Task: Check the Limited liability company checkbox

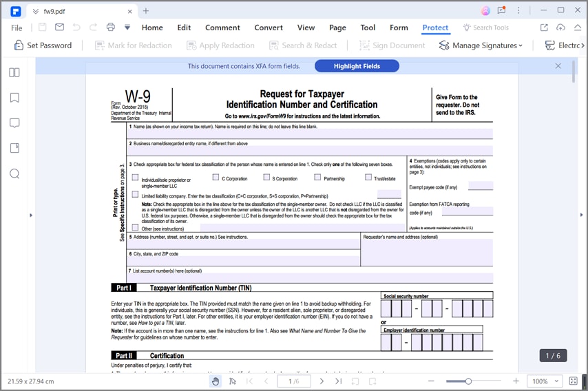Action: tap(136, 194)
